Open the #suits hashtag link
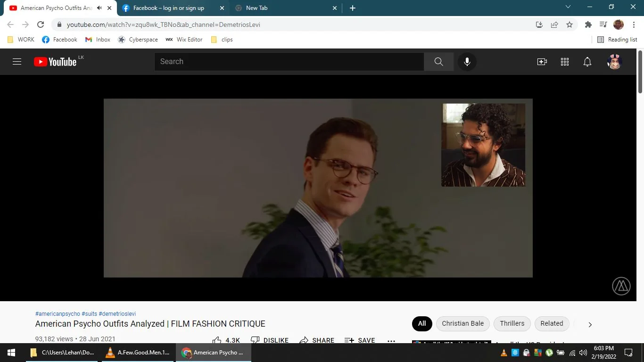This screenshot has width=644, height=362. (x=90, y=313)
